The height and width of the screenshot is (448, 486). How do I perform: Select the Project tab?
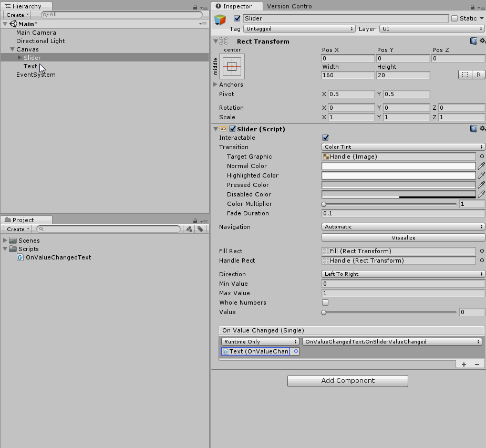23,220
